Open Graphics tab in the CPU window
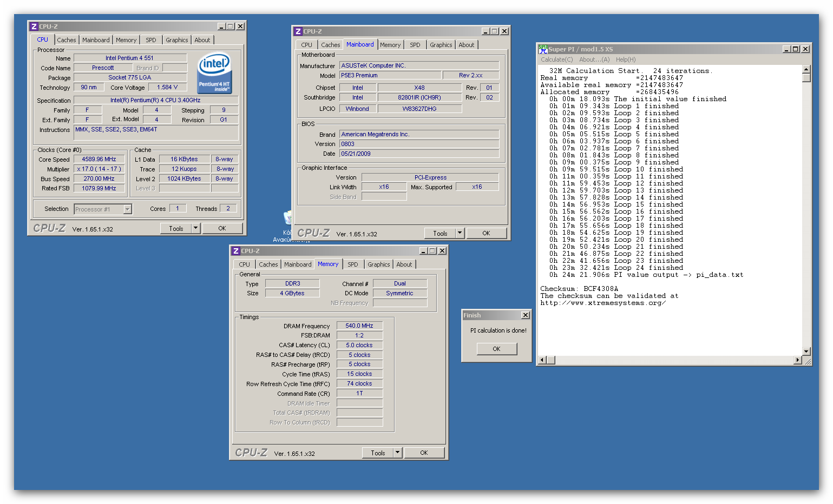 177,40
